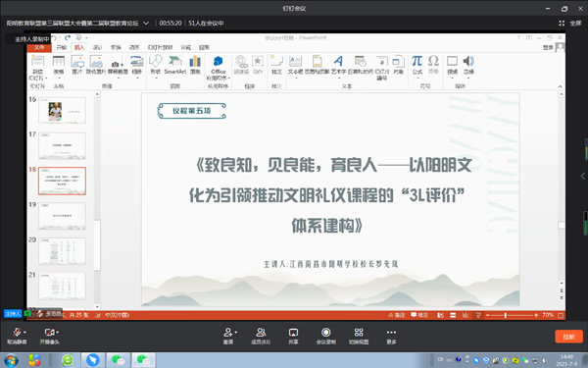Open Office apps (Office 应用程序) icon
Screen dimensions: 588x368
218,61
